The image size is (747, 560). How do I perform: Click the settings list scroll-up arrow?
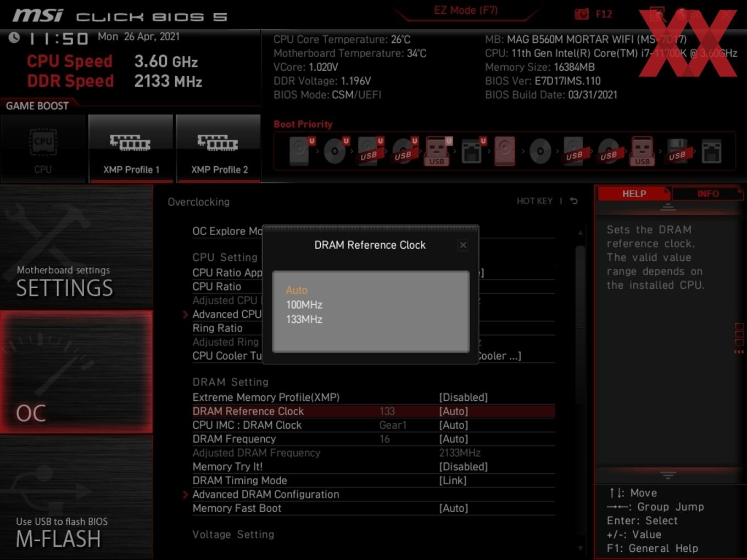pyautogui.click(x=580, y=233)
